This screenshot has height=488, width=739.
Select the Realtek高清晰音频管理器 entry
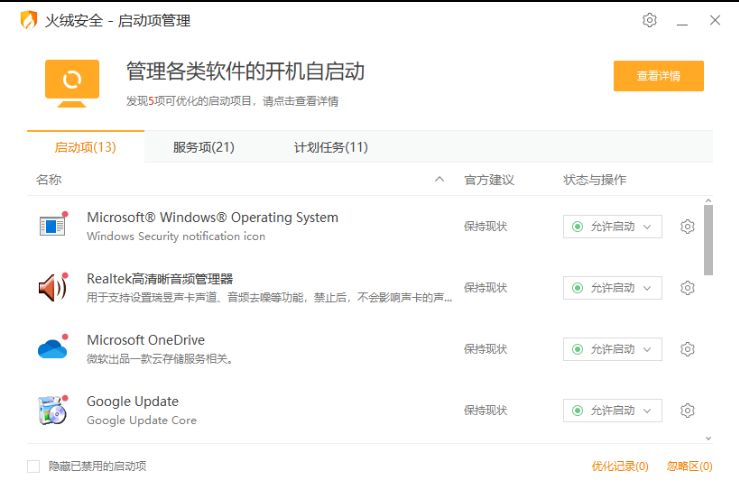160,279
